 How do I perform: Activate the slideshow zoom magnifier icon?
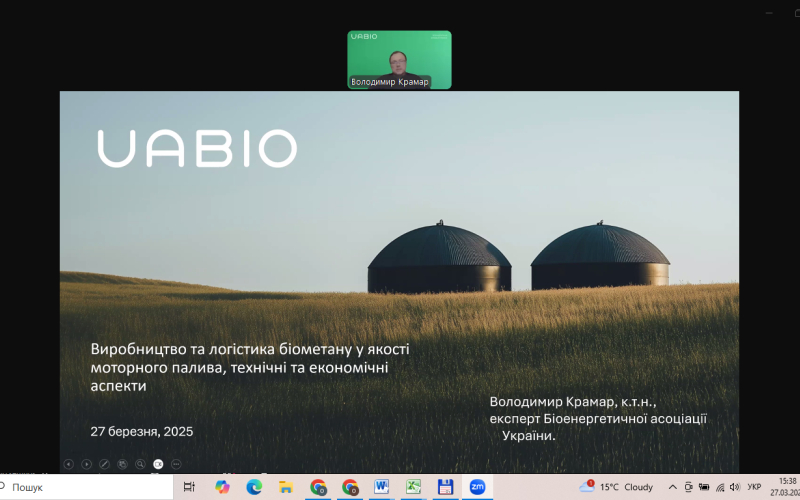(x=140, y=464)
